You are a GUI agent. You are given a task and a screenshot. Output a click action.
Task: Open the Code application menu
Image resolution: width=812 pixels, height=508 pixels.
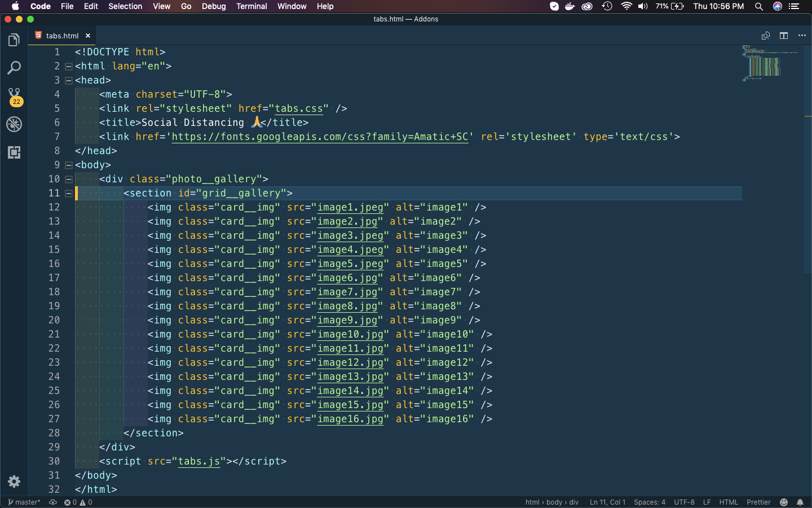point(41,6)
